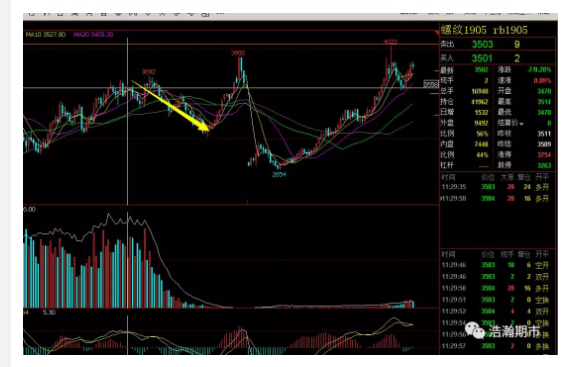The image size is (568, 367).
Task: Click the 买入 label in the quote panel
Action: 447,58
